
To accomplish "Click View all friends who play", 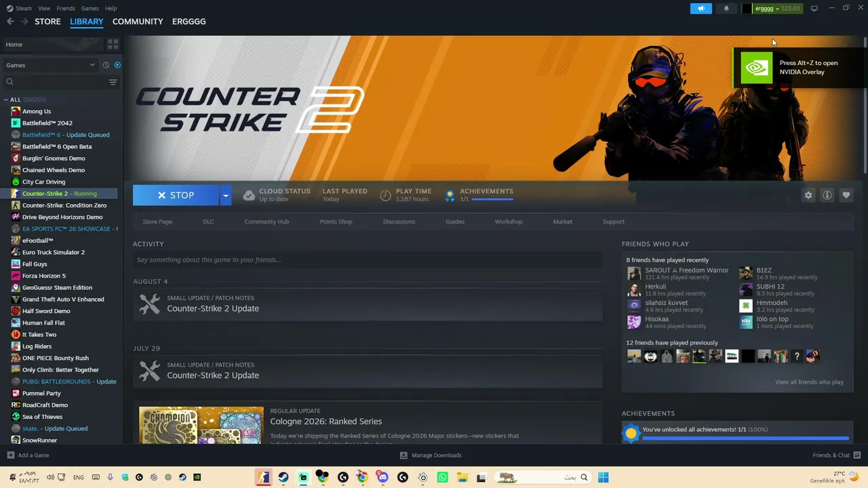I will tap(810, 382).
